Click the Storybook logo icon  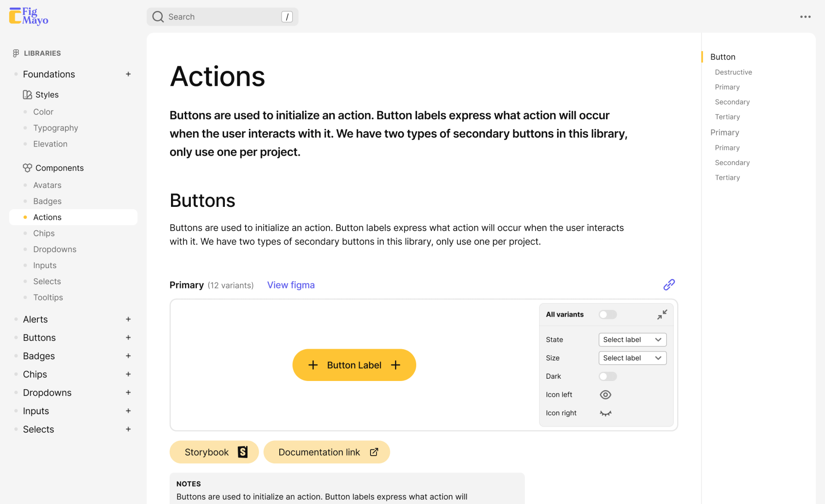tap(243, 452)
